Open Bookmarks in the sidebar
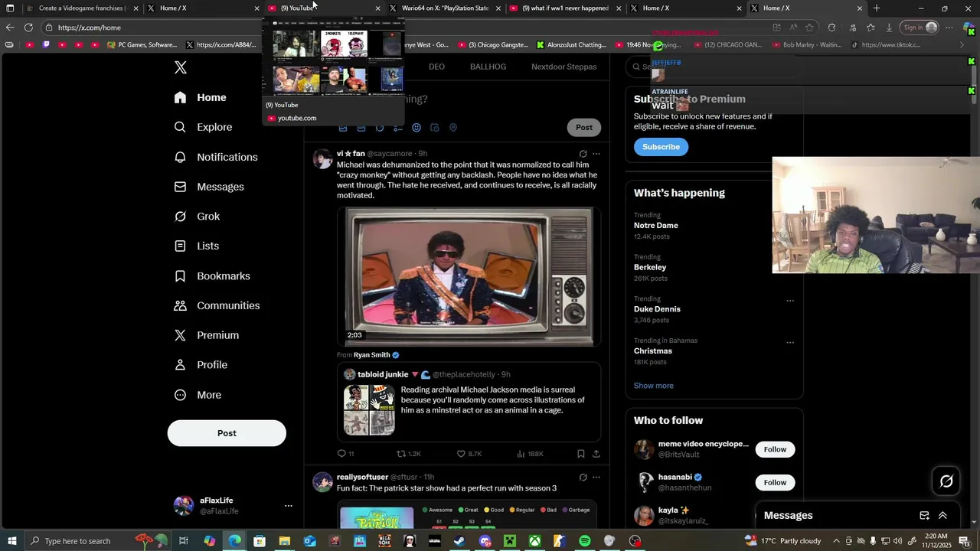The height and width of the screenshot is (551, 980). pos(212,275)
